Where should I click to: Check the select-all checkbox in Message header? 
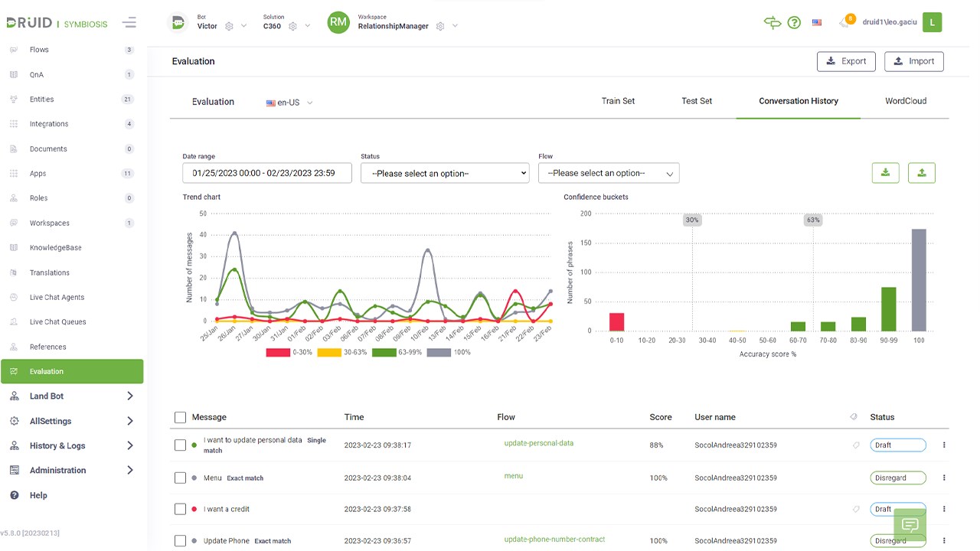181,417
